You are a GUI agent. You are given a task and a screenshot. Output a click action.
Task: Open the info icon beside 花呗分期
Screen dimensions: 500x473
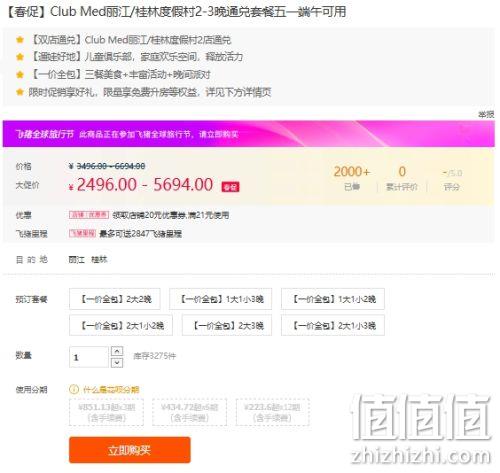click(x=74, y=389)
